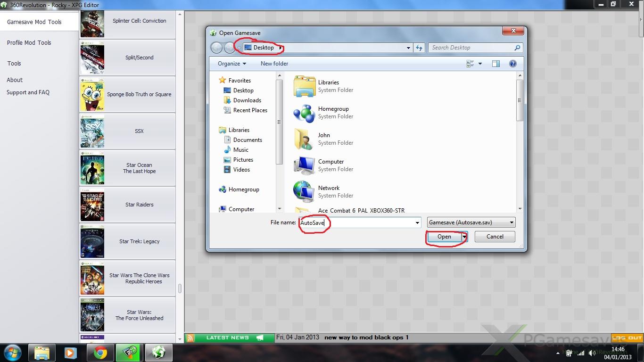Select Downloads in the Favorites tree
Viewport: 644px width, 362px height.
click(x=247, y=100)
